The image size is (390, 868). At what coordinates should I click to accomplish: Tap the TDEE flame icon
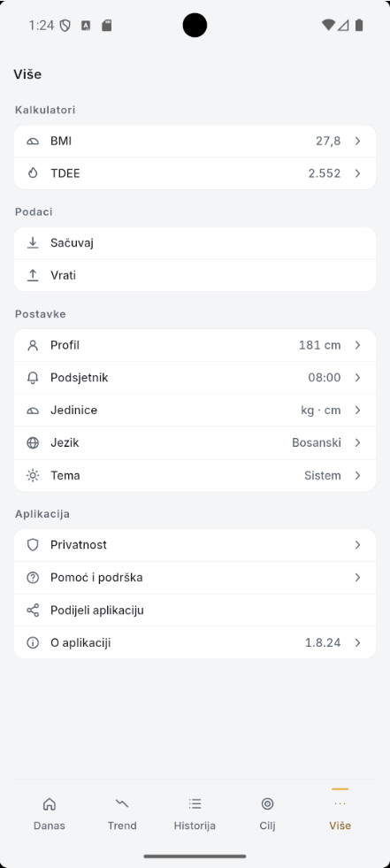(33, 173)
